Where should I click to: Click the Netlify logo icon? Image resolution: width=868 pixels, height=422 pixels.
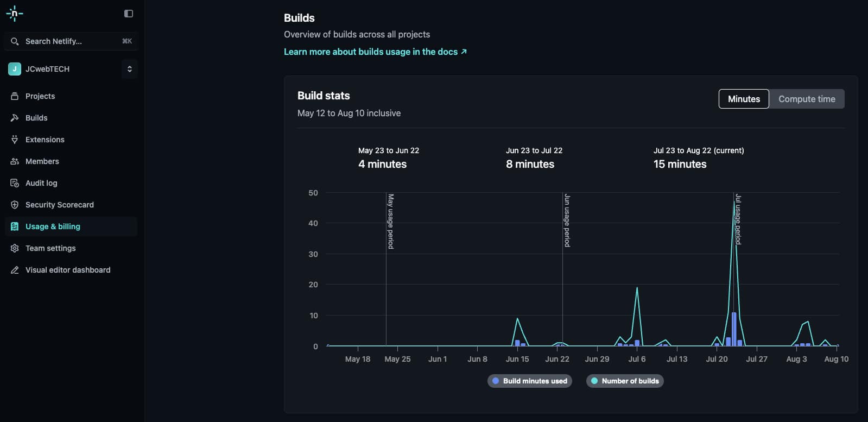[x=14, y=14]
